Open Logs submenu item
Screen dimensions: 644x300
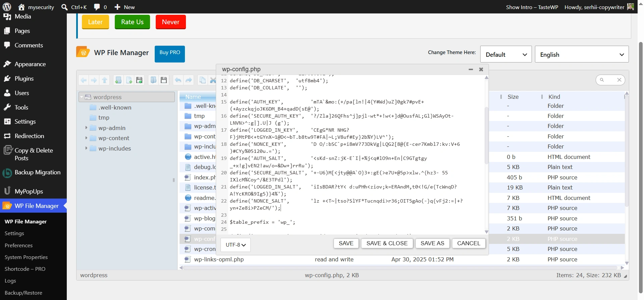point(10,281)
